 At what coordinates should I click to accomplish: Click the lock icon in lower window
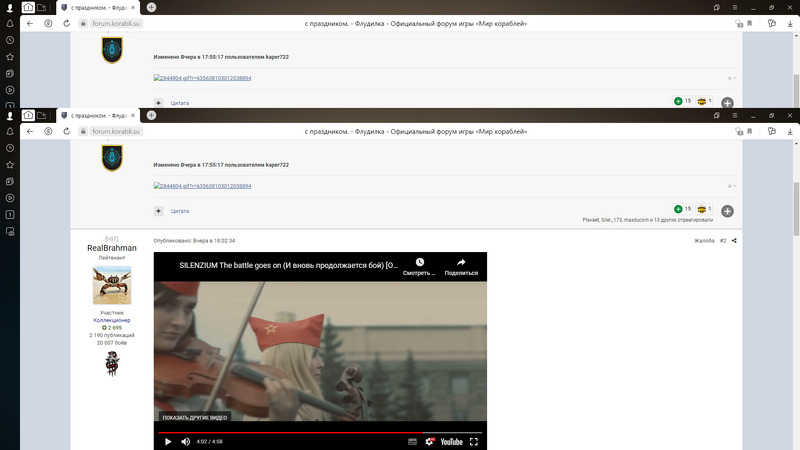coord(83,131)
